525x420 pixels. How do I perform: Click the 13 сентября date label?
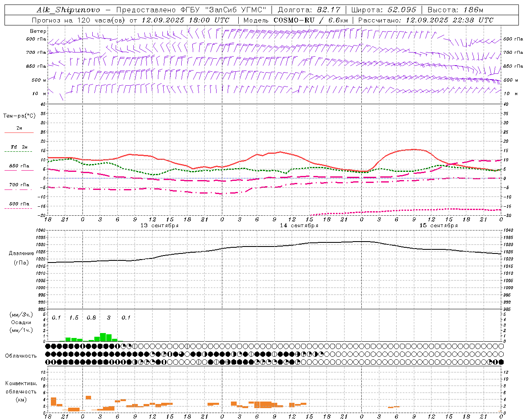pos(160,226)
